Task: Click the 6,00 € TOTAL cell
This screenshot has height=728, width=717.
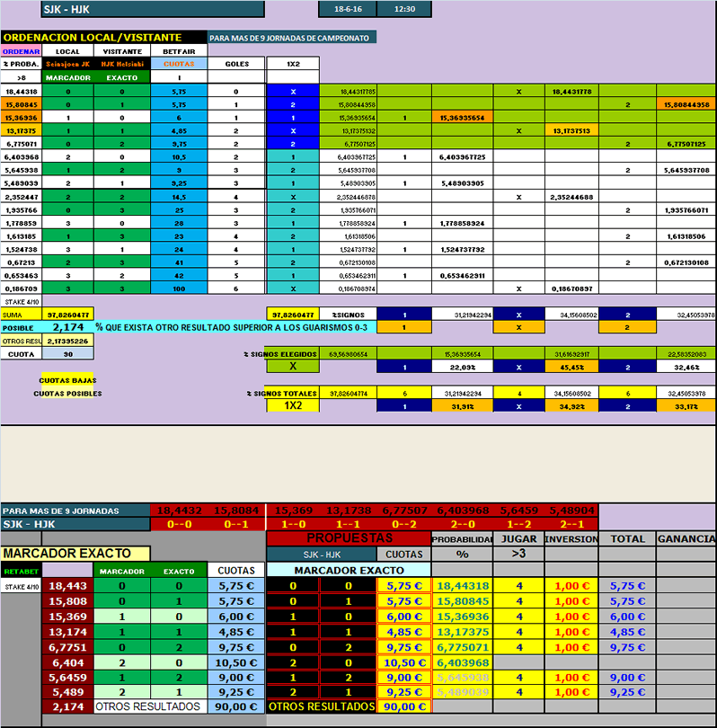Action: pos(627,617)
